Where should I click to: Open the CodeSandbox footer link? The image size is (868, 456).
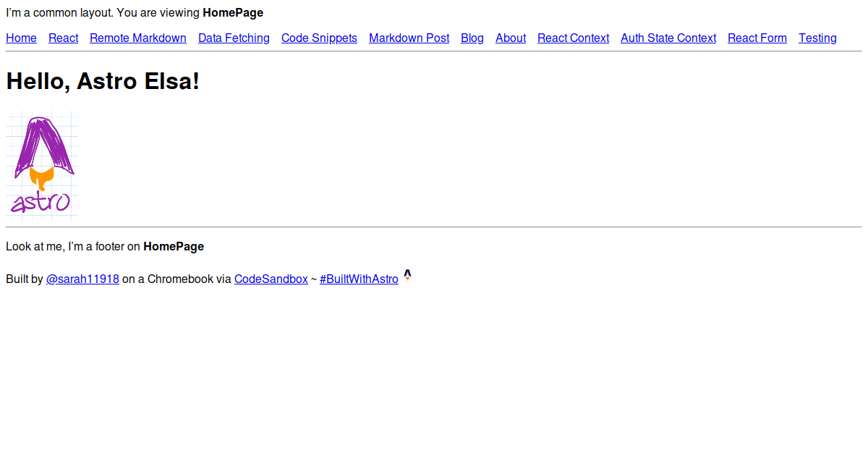pyautogui.click(x=271, y=279)
